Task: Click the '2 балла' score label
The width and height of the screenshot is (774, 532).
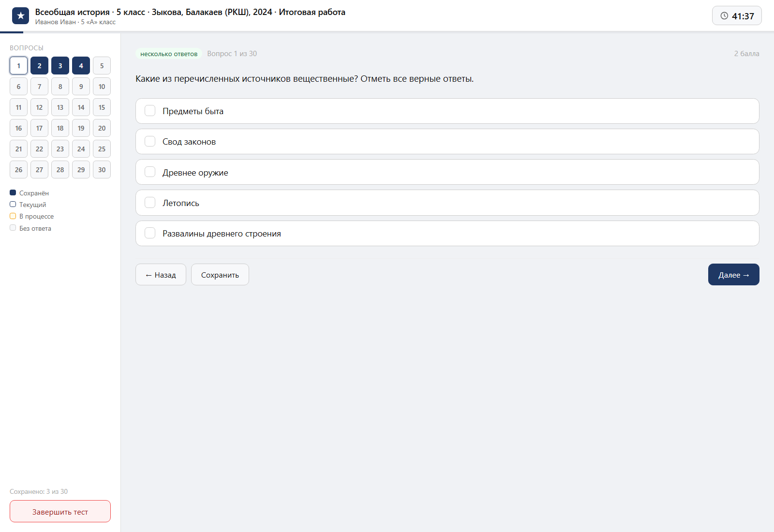Action: pyautogui.click(x=746, y=54)
